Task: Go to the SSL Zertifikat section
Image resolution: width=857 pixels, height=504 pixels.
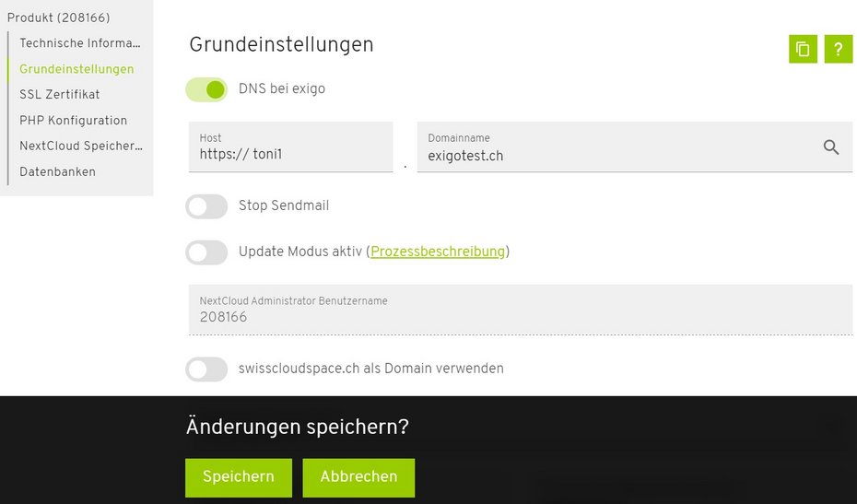Action: [60, 95]
